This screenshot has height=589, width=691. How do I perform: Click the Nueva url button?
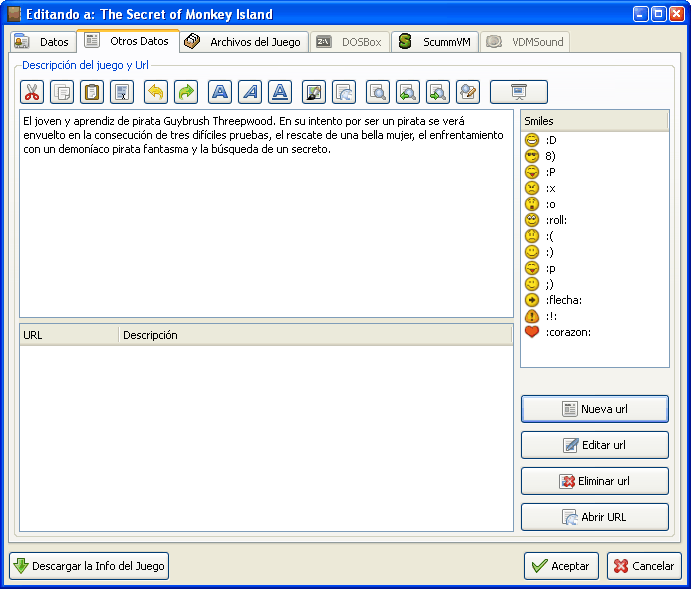click(594, 409)
